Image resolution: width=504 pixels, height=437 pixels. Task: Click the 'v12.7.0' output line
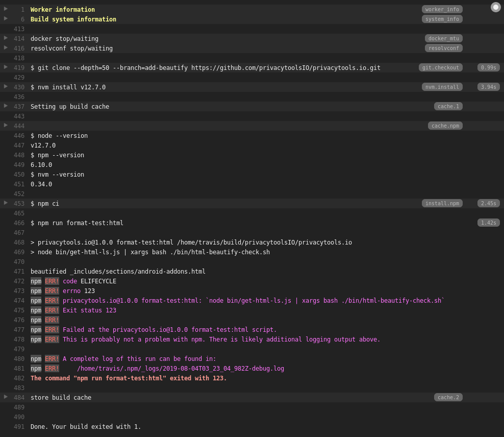coord(43,145)
